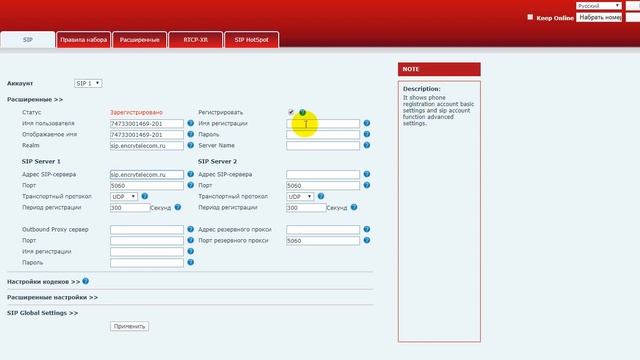Viewport: 640px width, 360px height.
Task: Open help icon beside Настройки кодеков
Action: coord(85,281)
